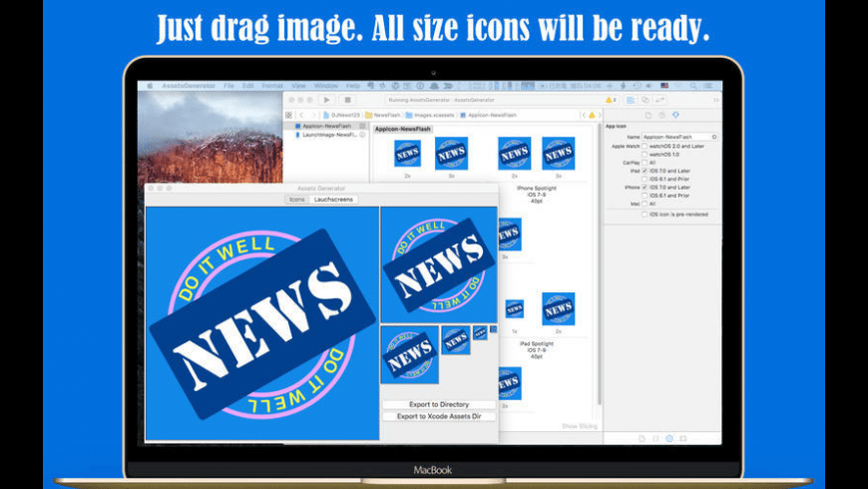
Task: Open the Attributes inspector icon
Action: [675, 115]
